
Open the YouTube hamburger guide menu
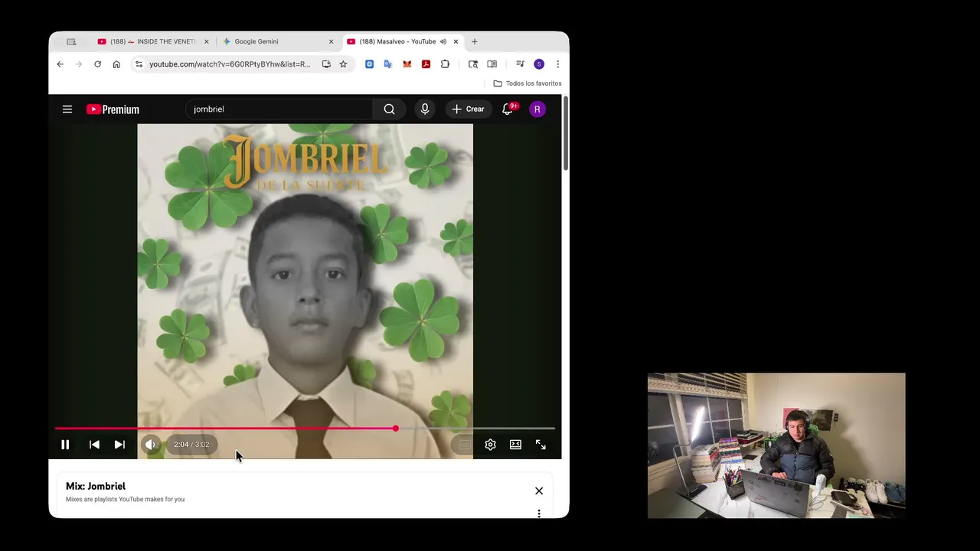tap(67, 109)
